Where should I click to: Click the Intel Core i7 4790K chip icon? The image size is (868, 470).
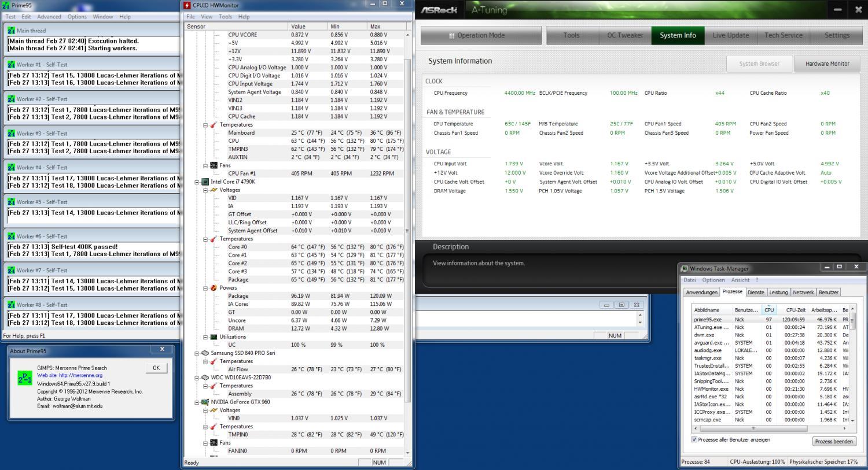[205, 182]
